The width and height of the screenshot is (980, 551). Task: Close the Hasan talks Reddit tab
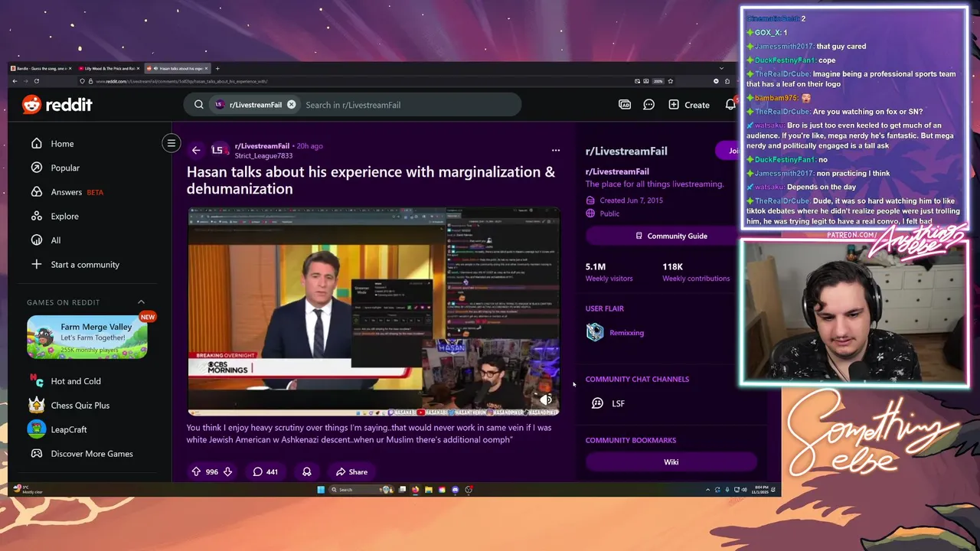206,69
